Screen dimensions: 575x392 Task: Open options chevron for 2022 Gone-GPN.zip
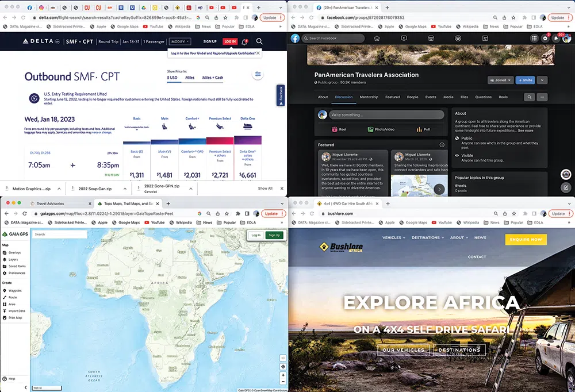pyautogui.click(x=191, y=189)
